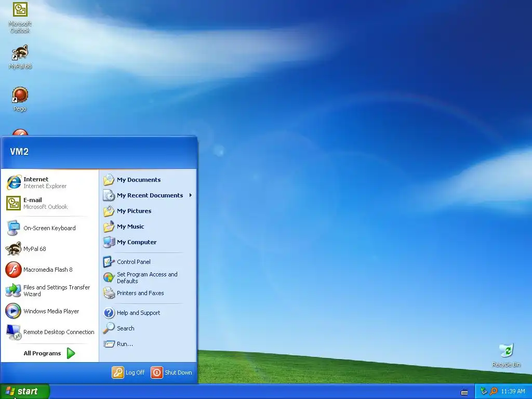
Task: Open My Documents folder
Action: (x=148, y=180)
